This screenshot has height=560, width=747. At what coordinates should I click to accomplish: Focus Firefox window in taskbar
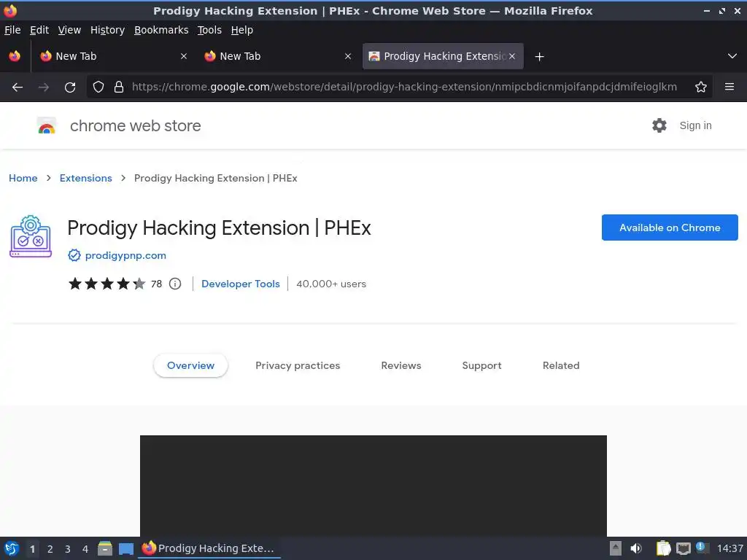(209, 548)
